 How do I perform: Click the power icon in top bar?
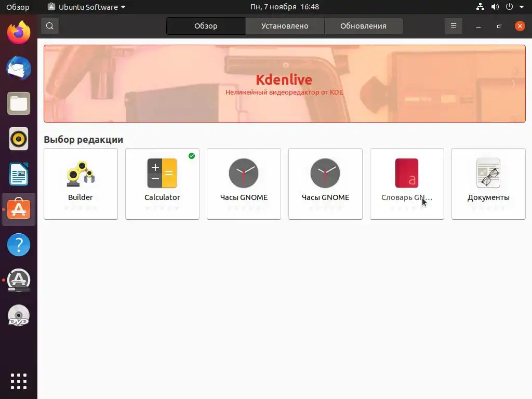pyautogui.click(x=509, y=7)
